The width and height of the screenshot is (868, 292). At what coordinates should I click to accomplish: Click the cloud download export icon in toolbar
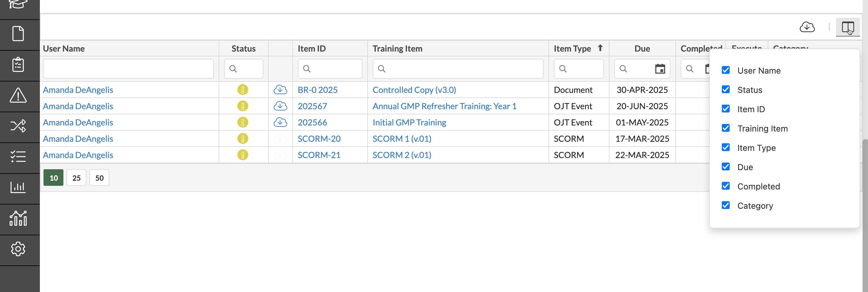click(807, 27)
